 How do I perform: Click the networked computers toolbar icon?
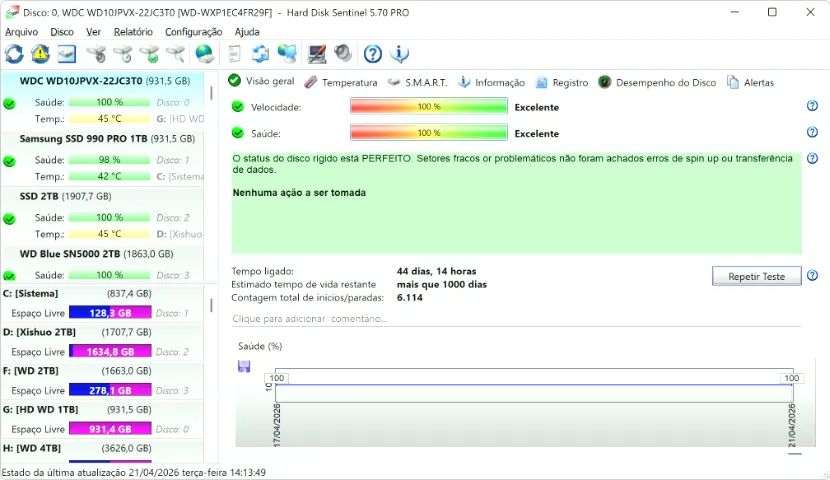[287, 53]
